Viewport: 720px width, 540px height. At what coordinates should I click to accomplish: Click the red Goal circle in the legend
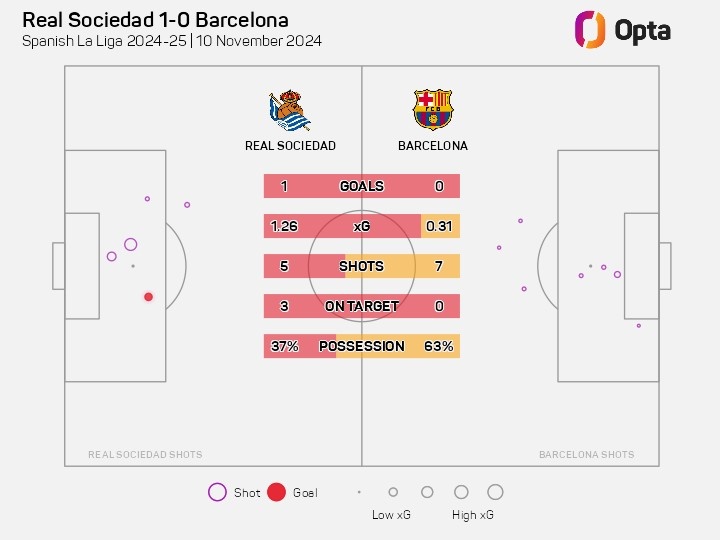pyautogui.click(x=277, y=492)
